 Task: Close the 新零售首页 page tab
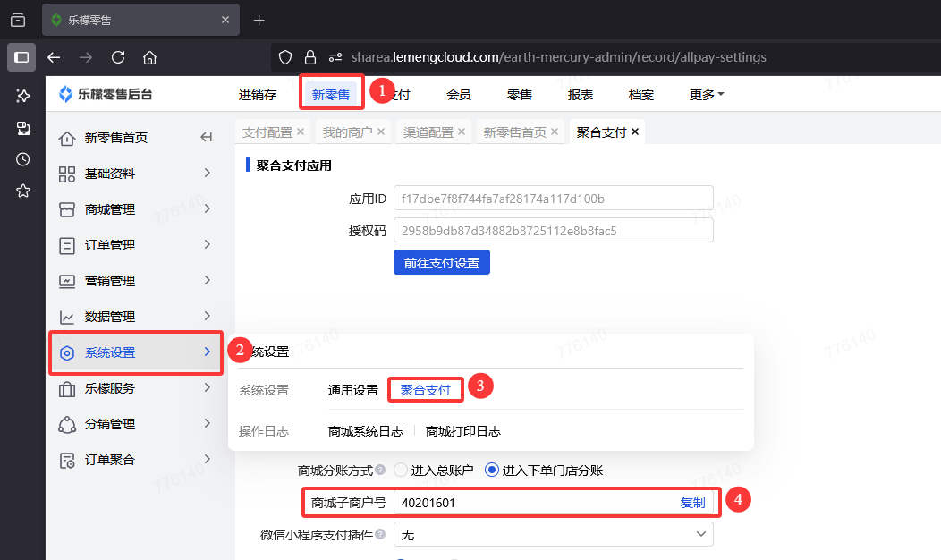[555, 132]
